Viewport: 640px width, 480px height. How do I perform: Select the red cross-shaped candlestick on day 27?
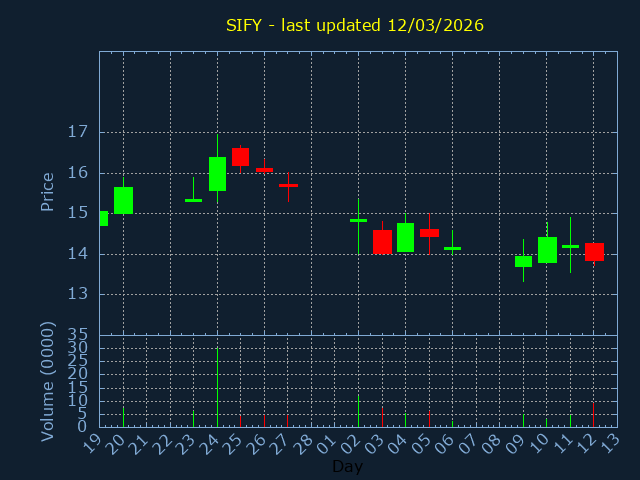(x=289, y=185)
